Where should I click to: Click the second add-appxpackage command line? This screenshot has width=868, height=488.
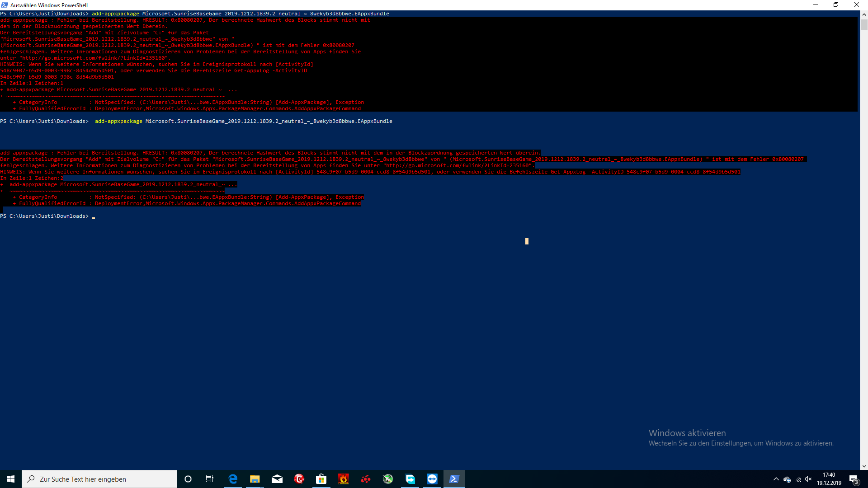click(243, 121)
